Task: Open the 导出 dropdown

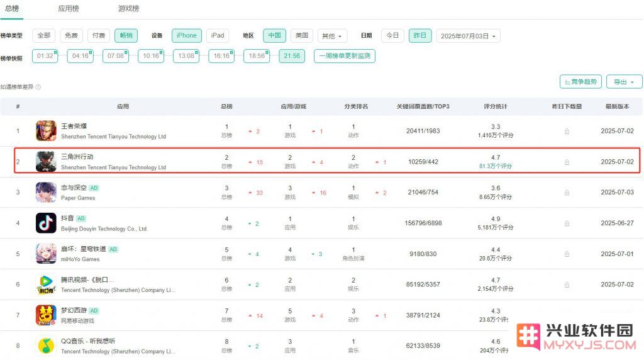Action: 625,82
